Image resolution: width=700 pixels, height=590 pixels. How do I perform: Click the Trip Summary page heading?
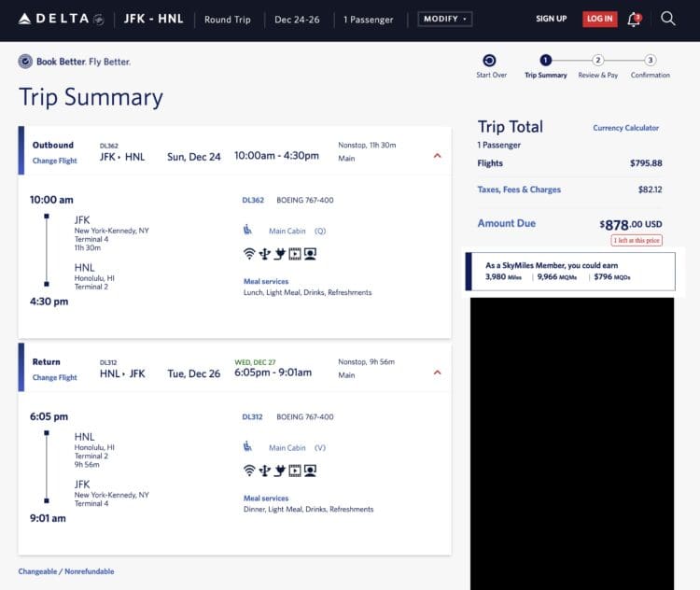pyautogui.click(x=91, y=97)
